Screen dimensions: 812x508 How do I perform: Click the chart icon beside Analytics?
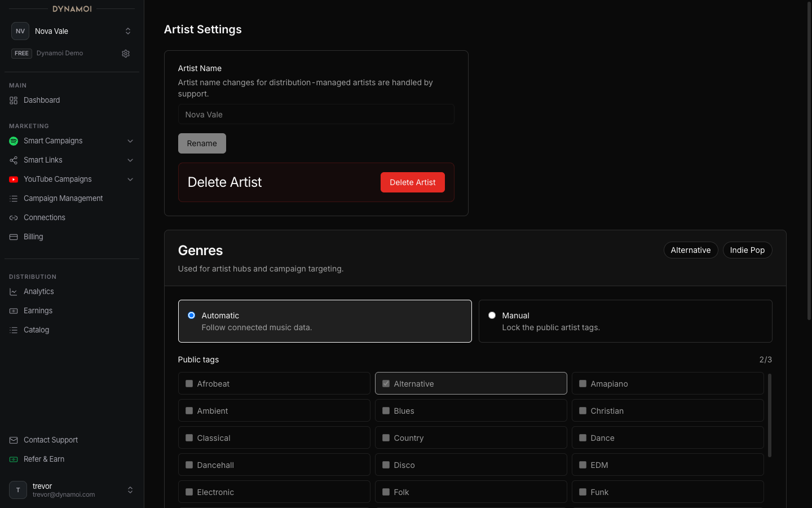pos(14,292)
